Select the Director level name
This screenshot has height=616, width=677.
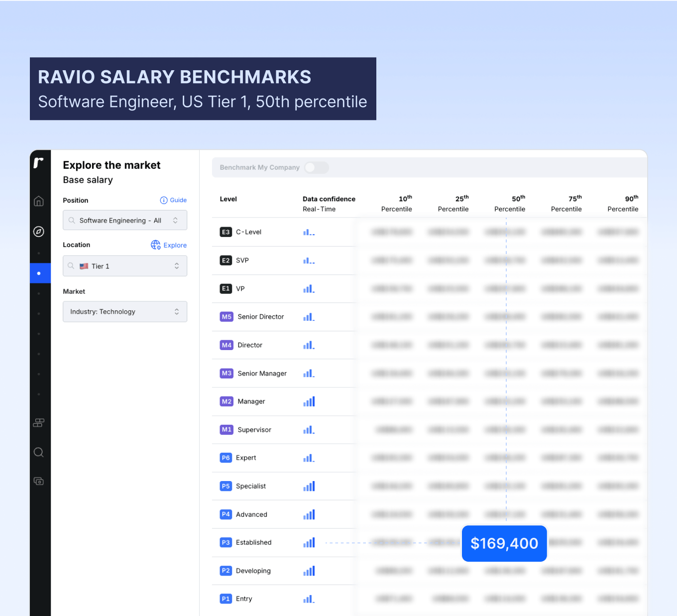[x=250, y=345]
